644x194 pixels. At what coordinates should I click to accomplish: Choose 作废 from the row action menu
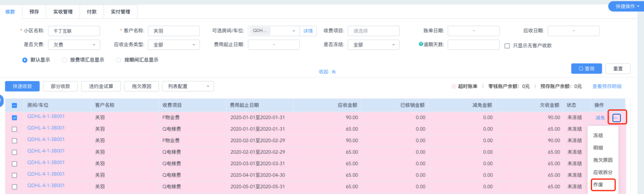598,184
